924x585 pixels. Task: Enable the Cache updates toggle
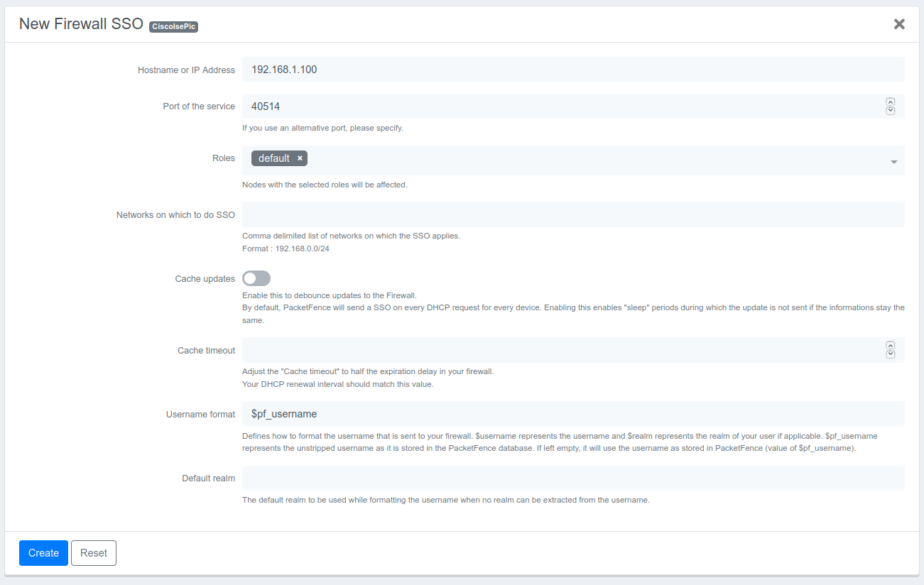coord(256,278)
